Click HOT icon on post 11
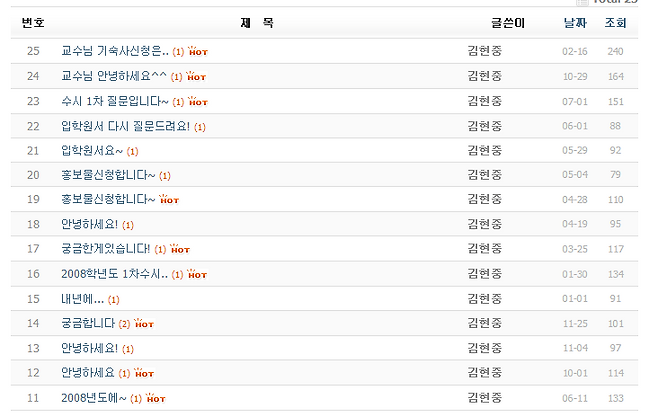 (x=155, y=398)
